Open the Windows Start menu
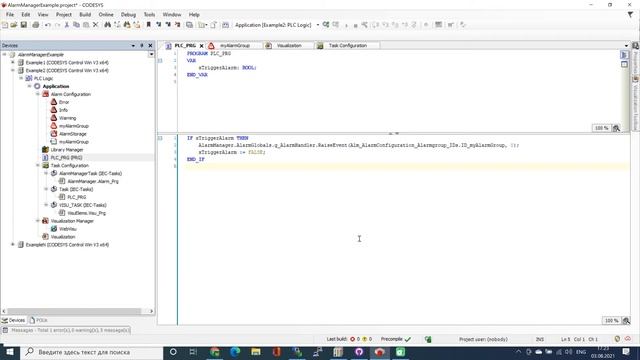640x360 pixels. (9, 352)
